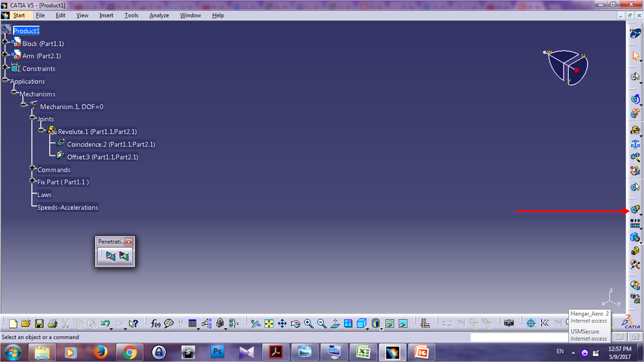
Task: Expand the Block (Part1.1) tree node
Action: tap(5, 41)
